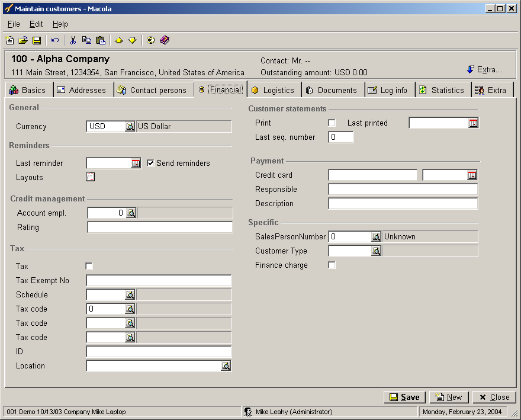Click the Copy toolbar icon

tap(86, 40)
